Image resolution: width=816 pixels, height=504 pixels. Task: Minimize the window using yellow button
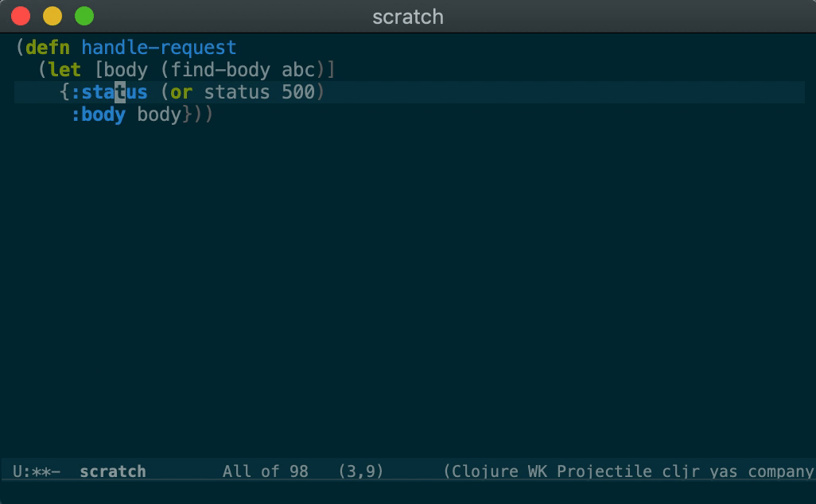pyautogui.click(x=52, y=16)
